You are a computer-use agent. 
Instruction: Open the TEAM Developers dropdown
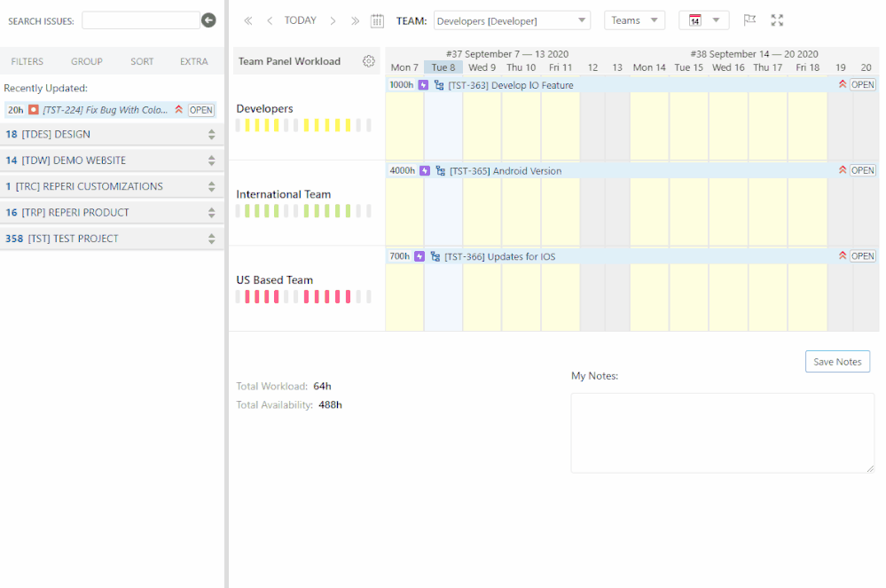coord(512,21)
